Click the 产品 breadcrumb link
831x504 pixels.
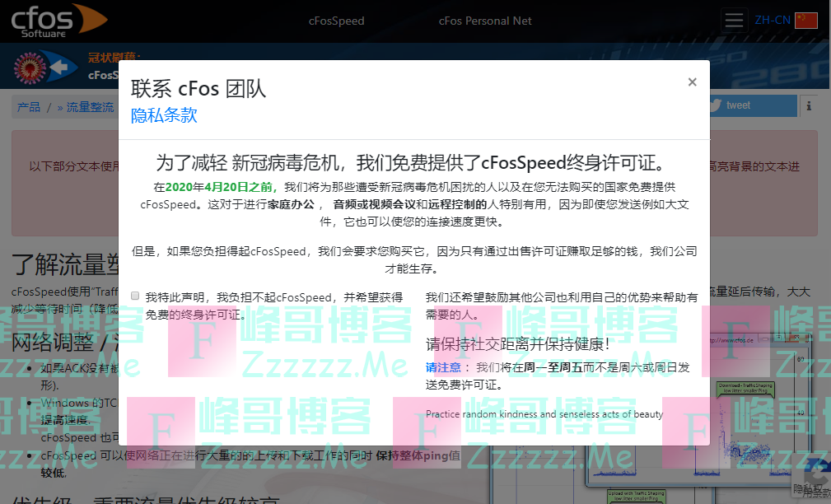coord(29,107)
